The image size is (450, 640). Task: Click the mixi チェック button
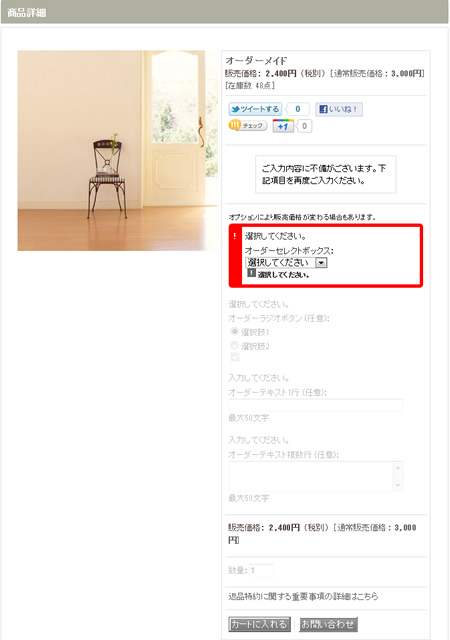tap(248, 126)
